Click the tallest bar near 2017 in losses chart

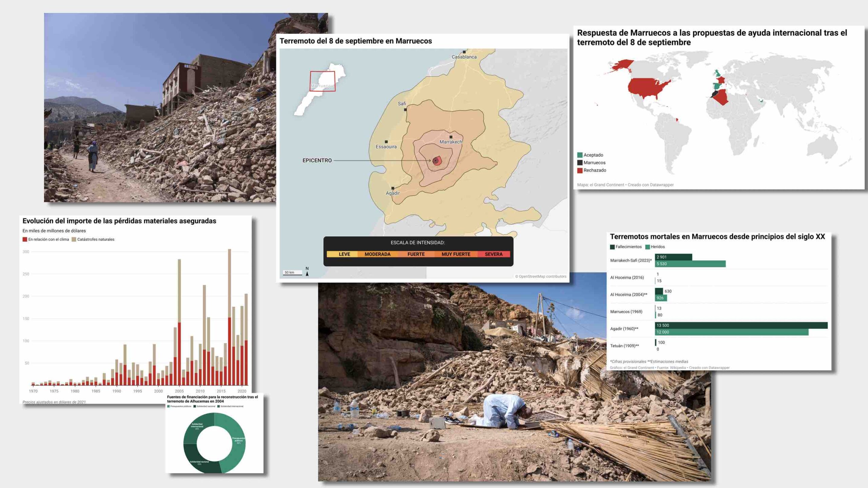[x=230, y=317]
